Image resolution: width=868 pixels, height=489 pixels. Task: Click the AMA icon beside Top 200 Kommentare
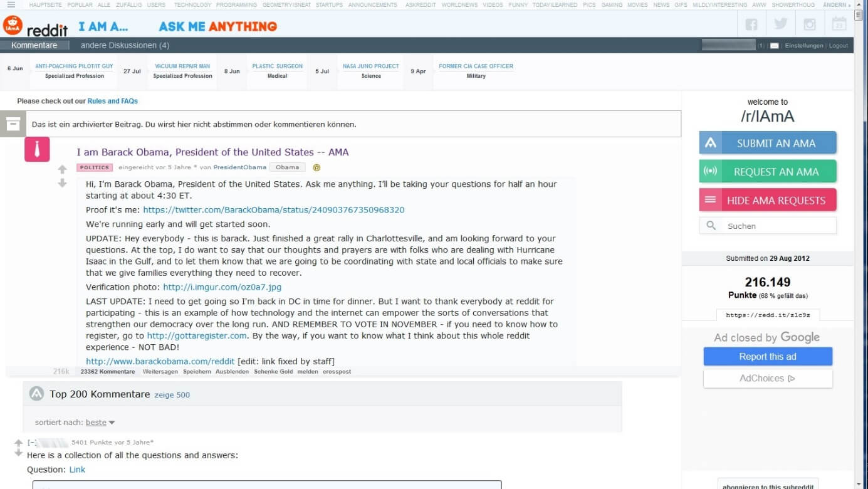36,394
